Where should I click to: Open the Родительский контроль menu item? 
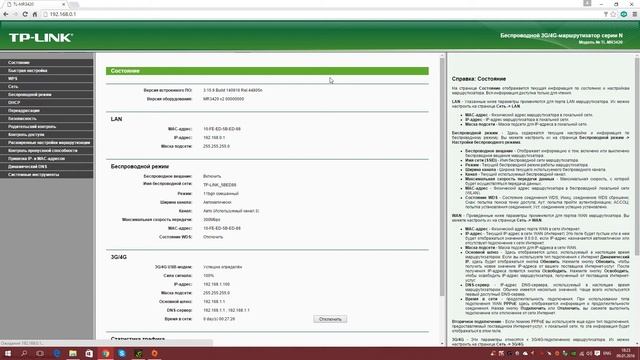pos(47,127)
